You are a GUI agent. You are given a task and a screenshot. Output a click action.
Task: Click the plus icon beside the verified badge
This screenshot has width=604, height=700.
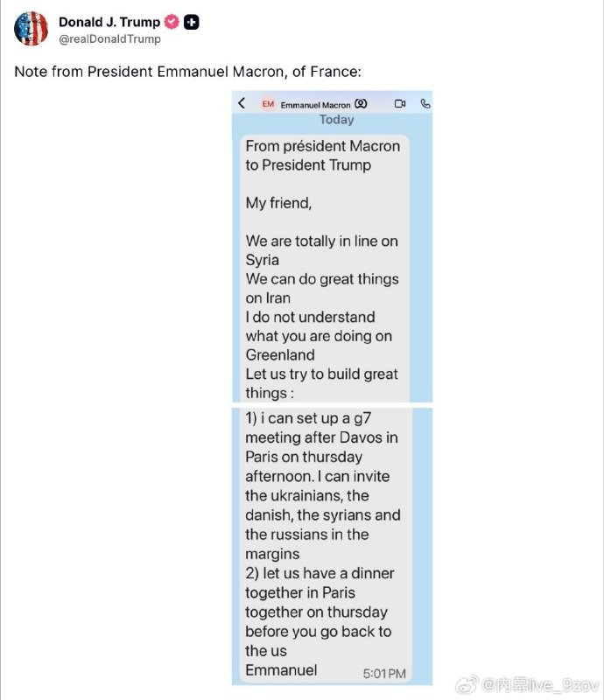click(x=191, y=22)
